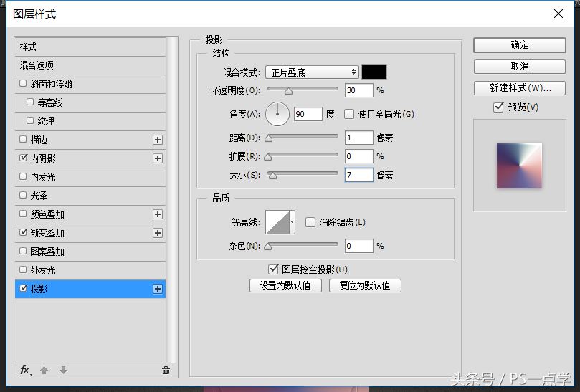The image size is (580, 392).
Task: Click the 杂色 percent value field
Action: pos(358,246)
